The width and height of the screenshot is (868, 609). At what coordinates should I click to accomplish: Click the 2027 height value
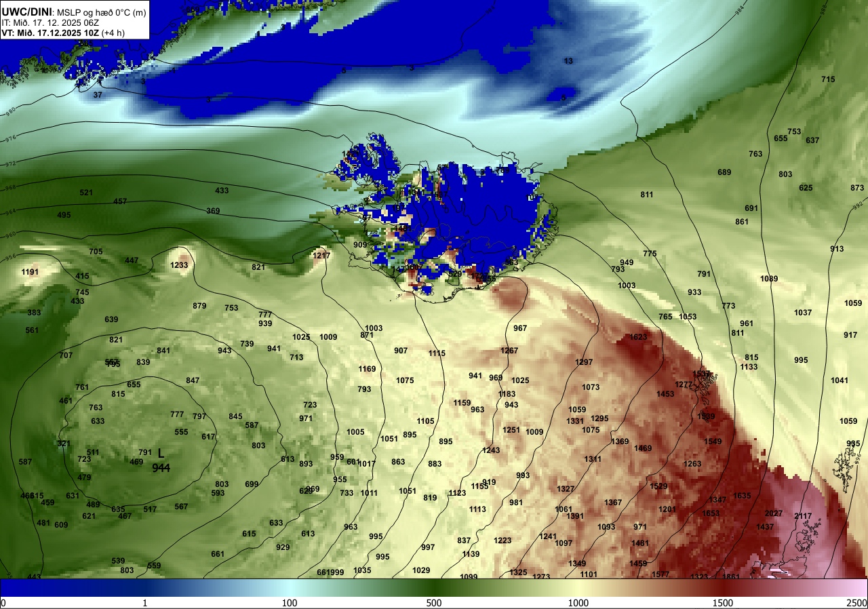pos(774,513)
